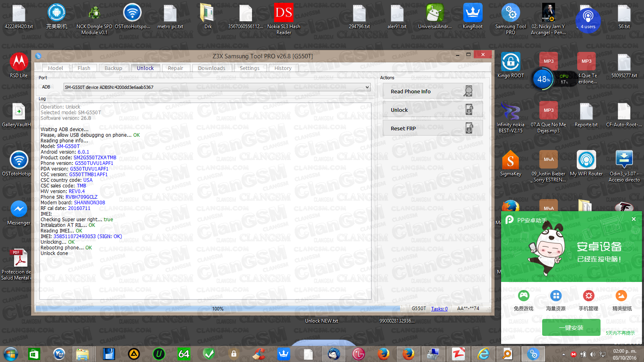The width and height of the screenshot is (644, 362).
Task: Click the green one-key install button
Action: 571,327
